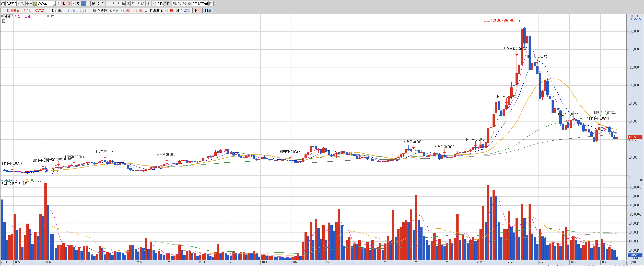Click the add candlestick chart icon
Screen dimensions: 644x266
point(174,3)
